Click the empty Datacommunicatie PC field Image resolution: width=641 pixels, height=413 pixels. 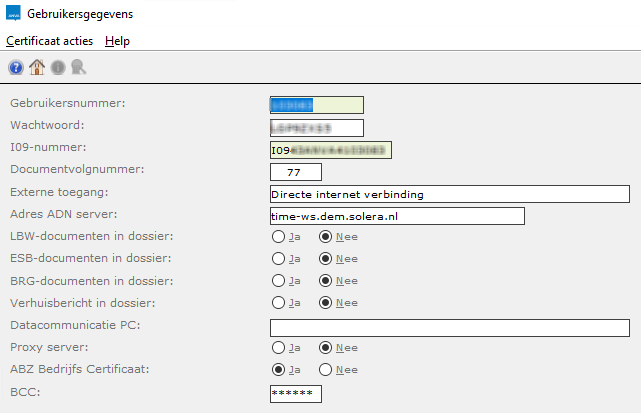click(449, 327)
